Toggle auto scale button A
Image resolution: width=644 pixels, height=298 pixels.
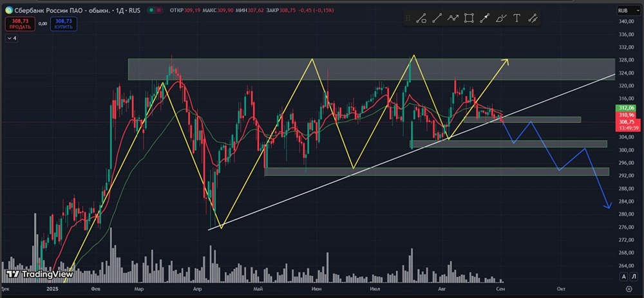coord(624,277)
